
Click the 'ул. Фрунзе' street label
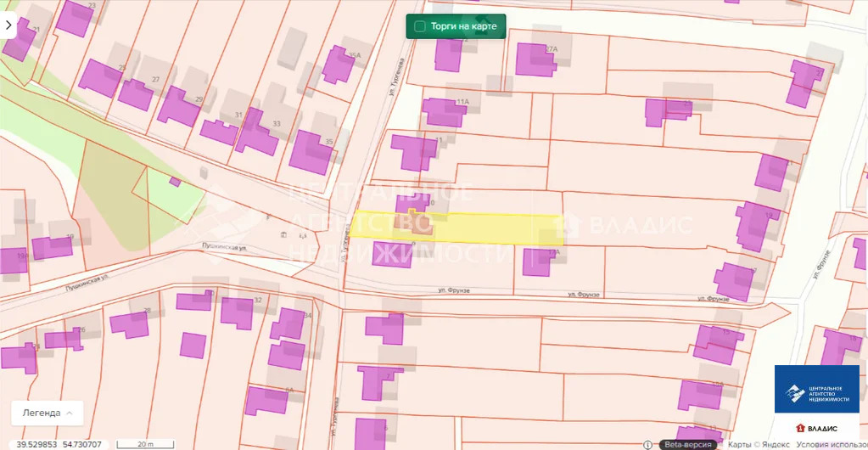tap(454, 290)
